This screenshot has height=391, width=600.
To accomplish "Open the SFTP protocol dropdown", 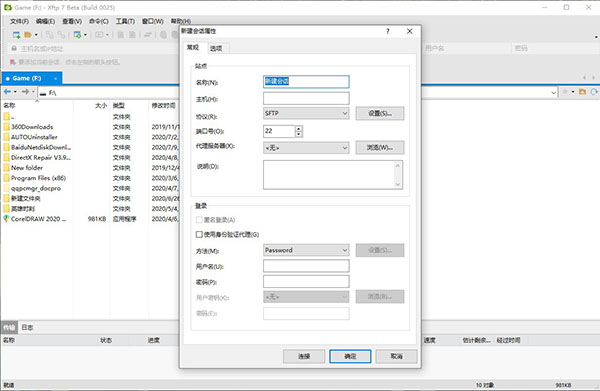I will [x=306, y=113].
